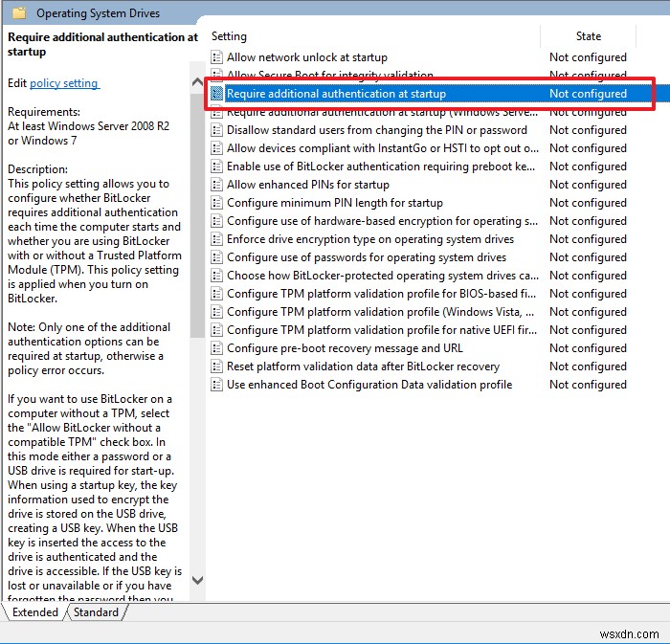670x644 pixels.
Task: Click description pane scroll down arrow
Action: (x=197, y=580)
